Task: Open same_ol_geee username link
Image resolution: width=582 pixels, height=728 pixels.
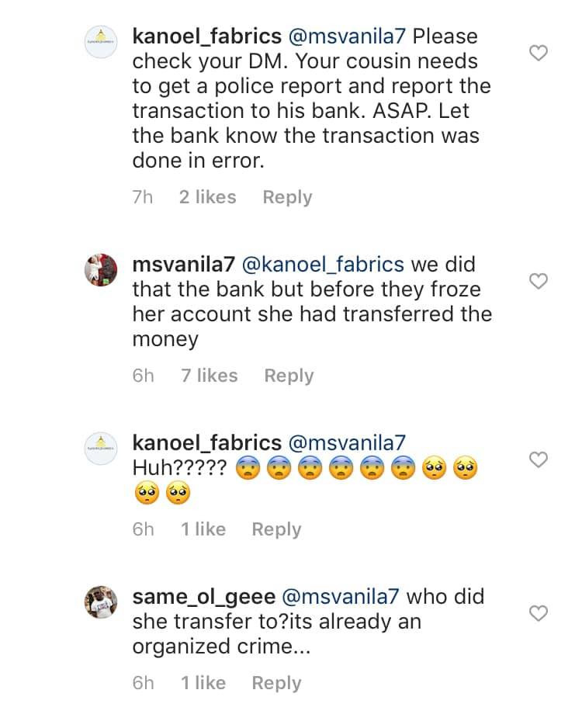Action: point(203,597)
